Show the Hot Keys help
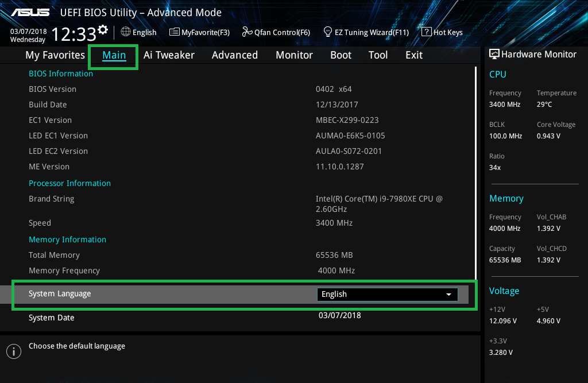588x383 pixels. [442, 32]
